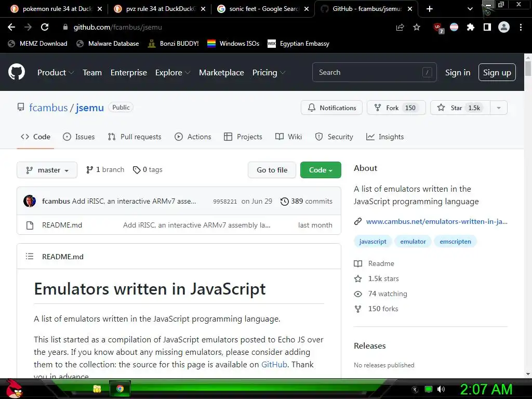Open the extensions puzzle piece menu

pyautogui.click(x=470, y=27)
